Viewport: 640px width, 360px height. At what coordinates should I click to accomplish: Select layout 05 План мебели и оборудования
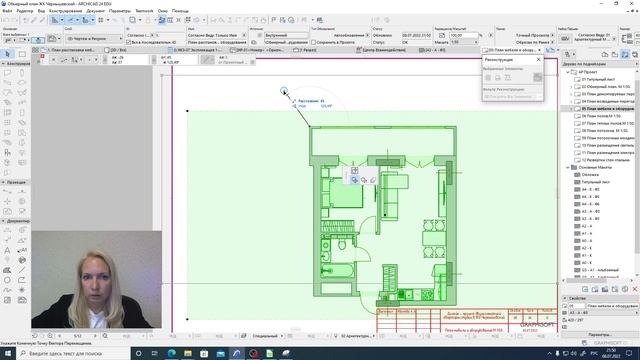607,109
